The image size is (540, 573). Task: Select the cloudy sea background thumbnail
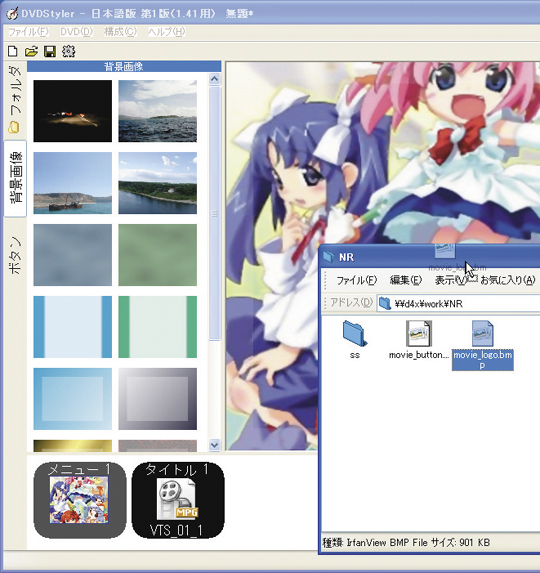click(x=157, y=111)
